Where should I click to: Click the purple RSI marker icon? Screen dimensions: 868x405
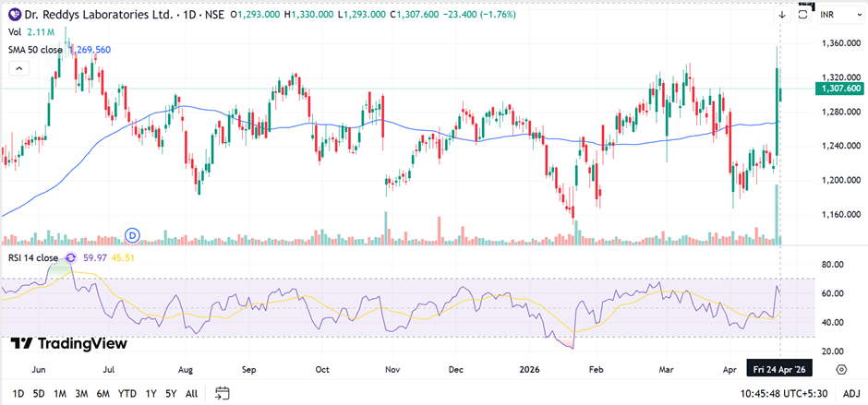click(x=70, y=257)
